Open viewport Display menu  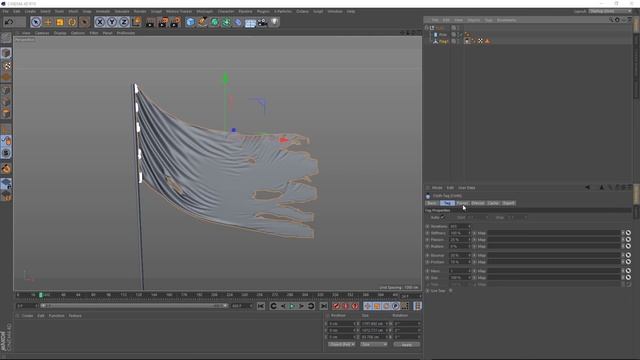coord(60,33)
